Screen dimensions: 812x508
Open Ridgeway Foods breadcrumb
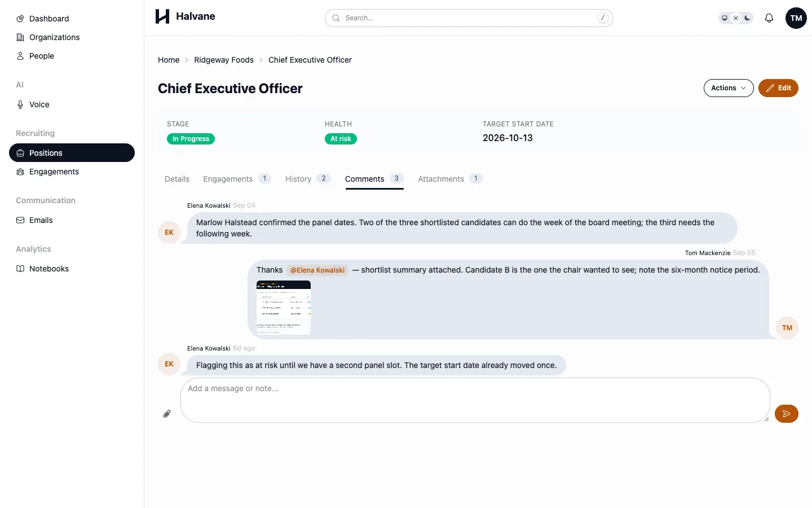tap(224, 60)
